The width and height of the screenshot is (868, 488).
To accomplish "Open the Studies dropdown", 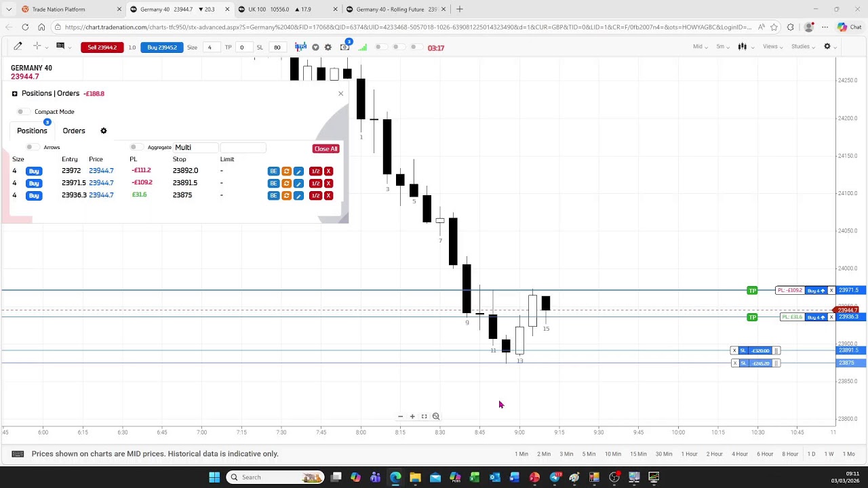I will click(x=804, y=47).
